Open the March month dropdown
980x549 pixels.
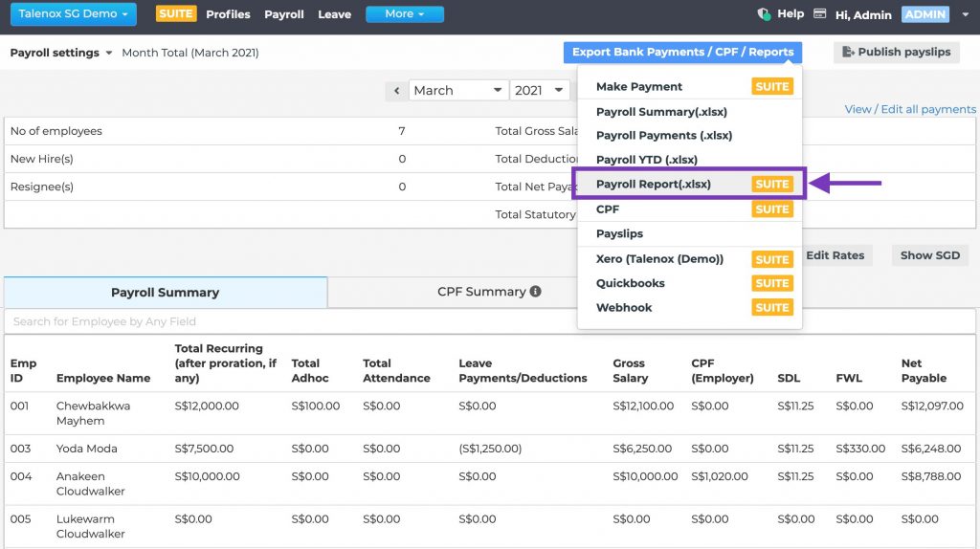(457, 91)
